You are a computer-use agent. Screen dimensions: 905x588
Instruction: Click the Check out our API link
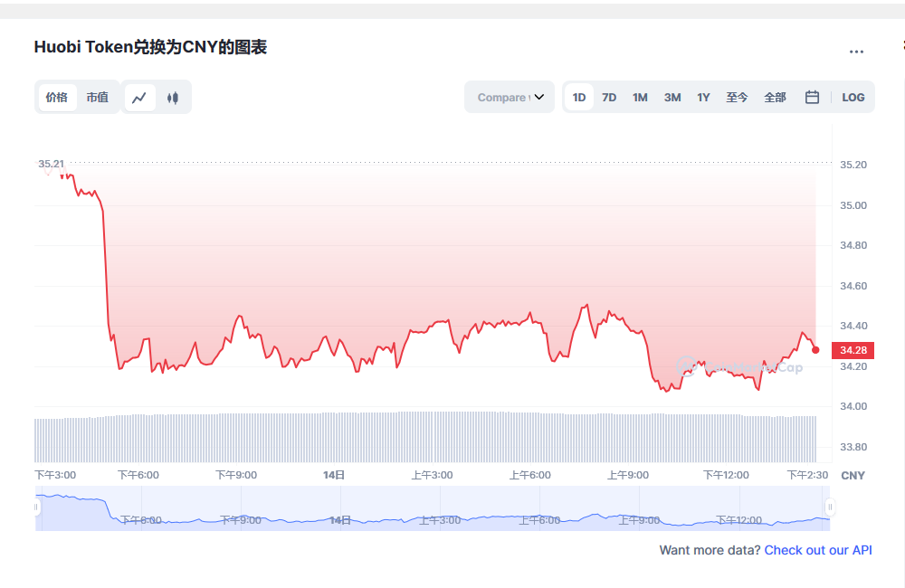pos(818,550)
